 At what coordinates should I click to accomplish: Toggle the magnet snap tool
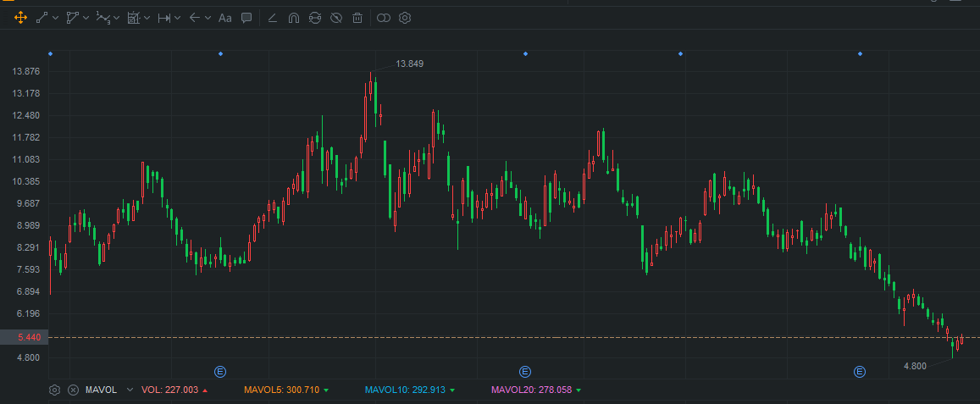tap(293, 18)
